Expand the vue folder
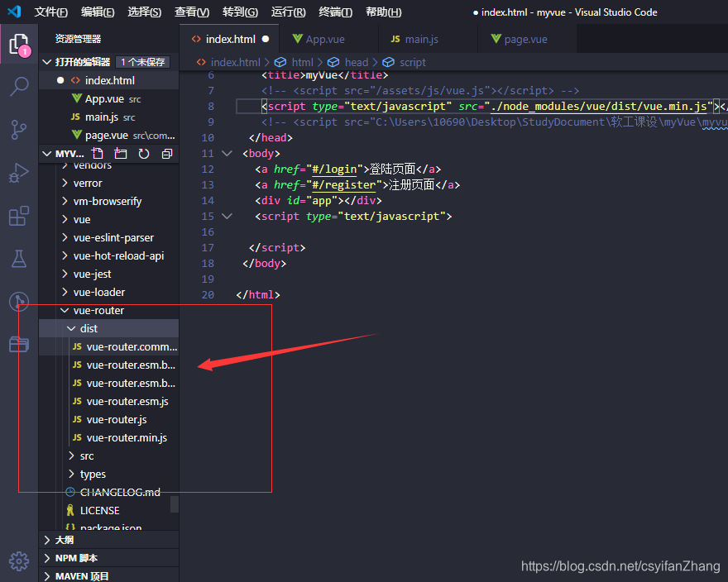 click(108, 220)
